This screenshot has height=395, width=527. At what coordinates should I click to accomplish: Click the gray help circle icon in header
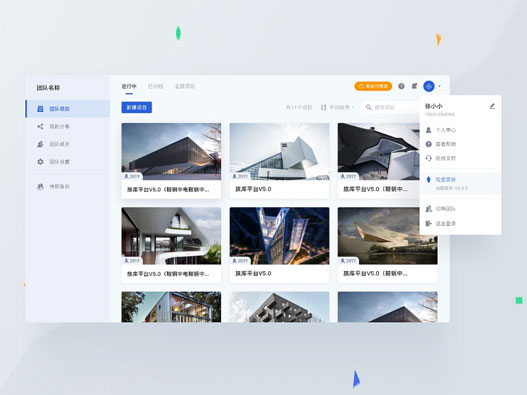click(x=401, y=86)
